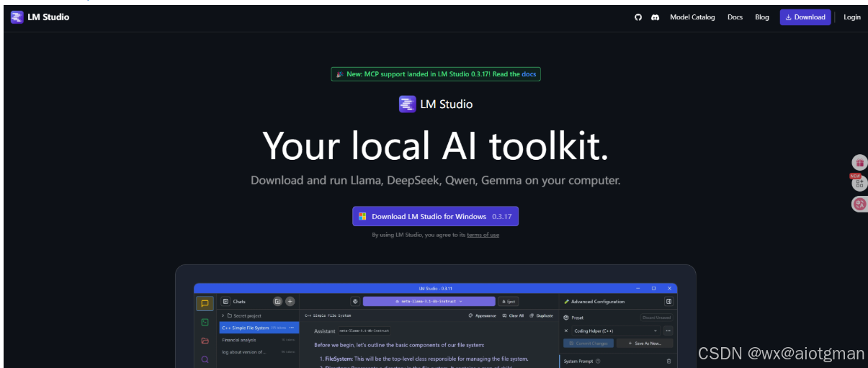
Task: Open the Blog page
Action: [x=761, y=17]
